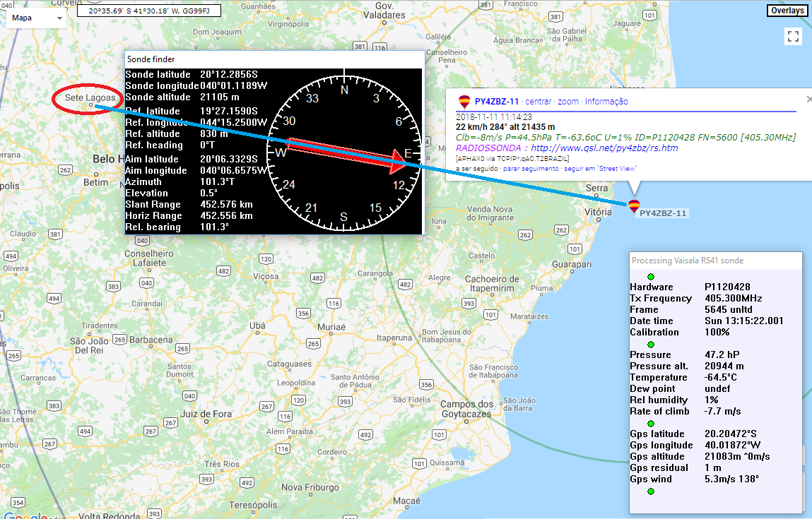This screenshot has height=519, width=812.
Task: Click the compass dial in Sonde finder
Action: click(x=344, y=152)
